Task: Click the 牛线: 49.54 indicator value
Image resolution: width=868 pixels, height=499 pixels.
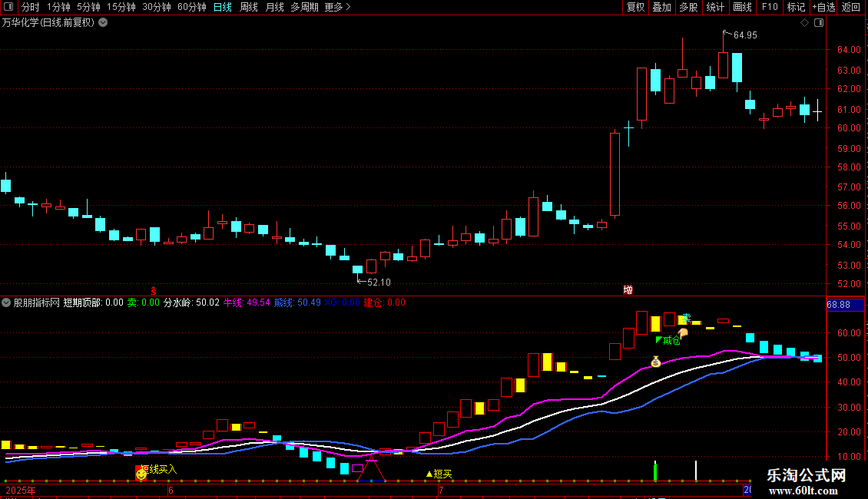Action: tap(247, 302)
